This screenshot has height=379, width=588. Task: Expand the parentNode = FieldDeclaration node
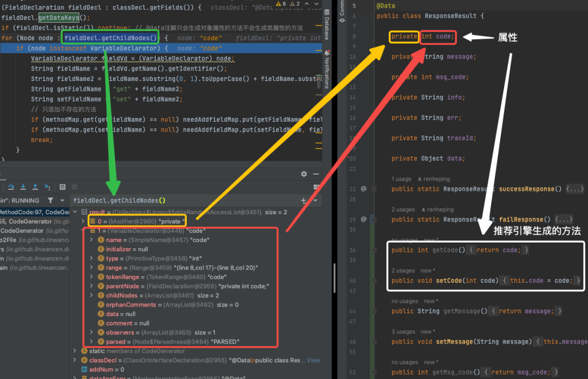point(91,286)
